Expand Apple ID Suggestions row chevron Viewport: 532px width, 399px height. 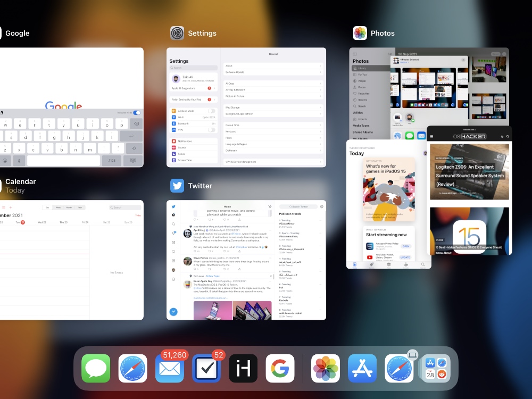[x=214, y=88]
